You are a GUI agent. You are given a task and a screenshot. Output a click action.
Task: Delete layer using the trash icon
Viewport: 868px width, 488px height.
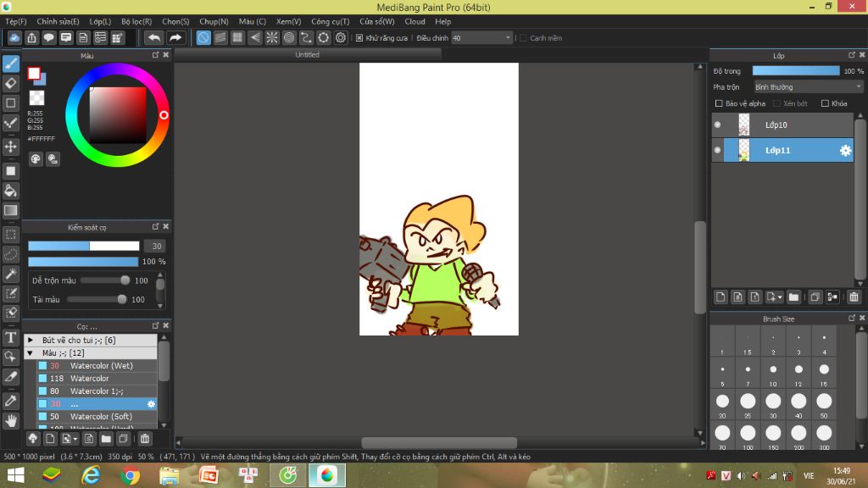point(854,297)
